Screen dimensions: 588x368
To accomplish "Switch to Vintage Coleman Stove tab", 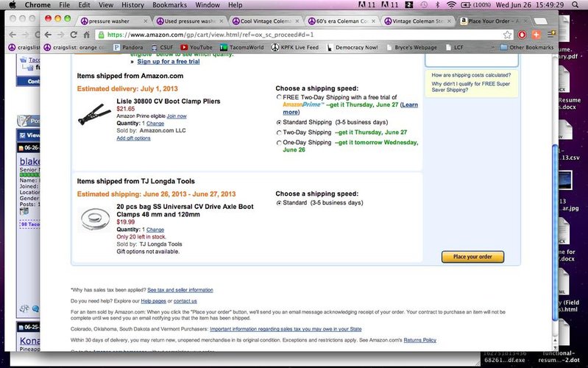I will pos(418,21).
